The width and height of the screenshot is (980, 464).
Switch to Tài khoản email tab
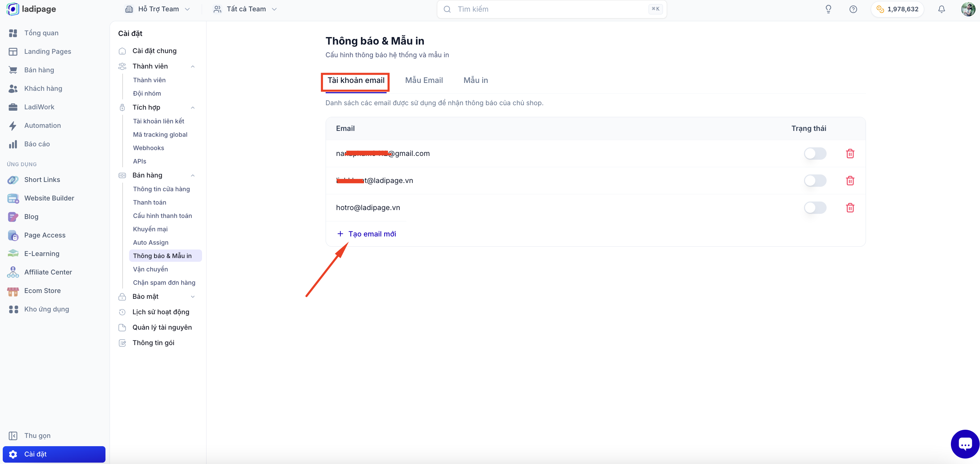356,80
